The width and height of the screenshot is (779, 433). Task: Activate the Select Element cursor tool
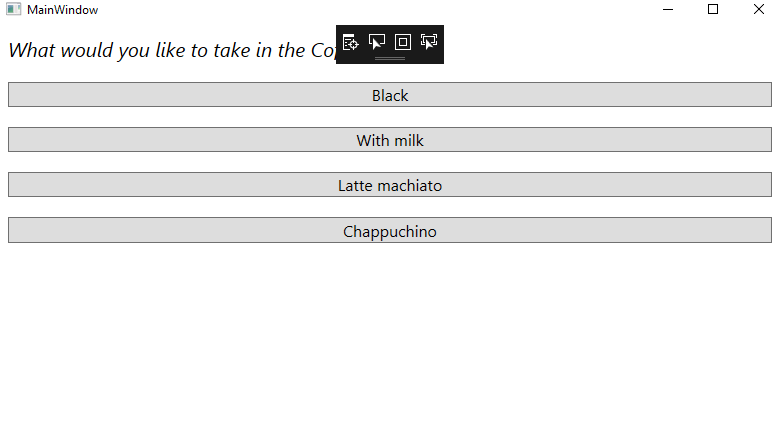pos(377,42)
